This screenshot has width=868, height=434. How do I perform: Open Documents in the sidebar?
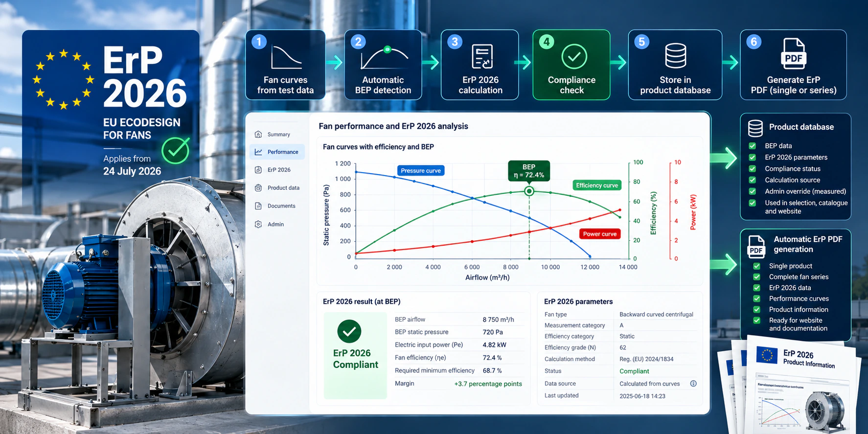tap(277, 206)
